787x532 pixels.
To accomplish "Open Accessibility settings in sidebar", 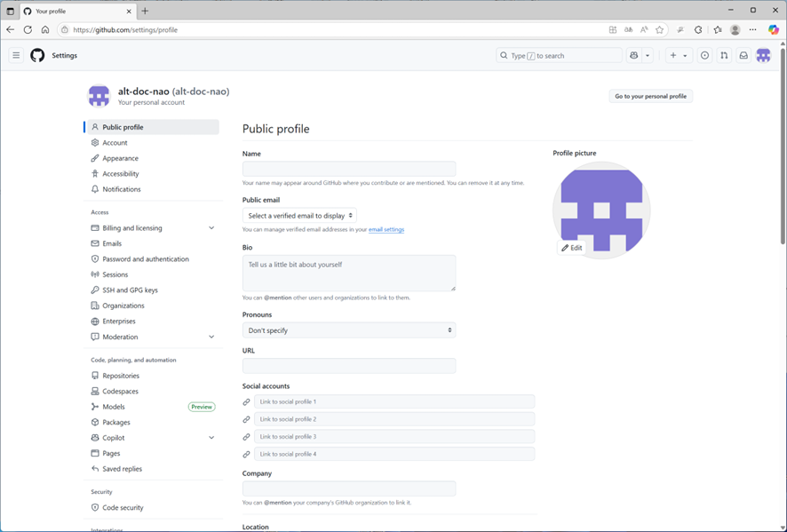I will pyautogui.click(x=153, y=174).
